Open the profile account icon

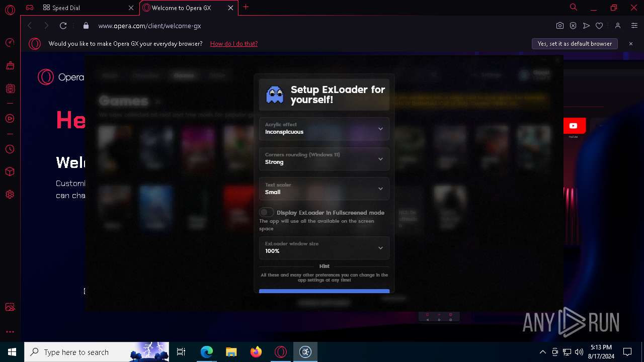tap(618, 26)
